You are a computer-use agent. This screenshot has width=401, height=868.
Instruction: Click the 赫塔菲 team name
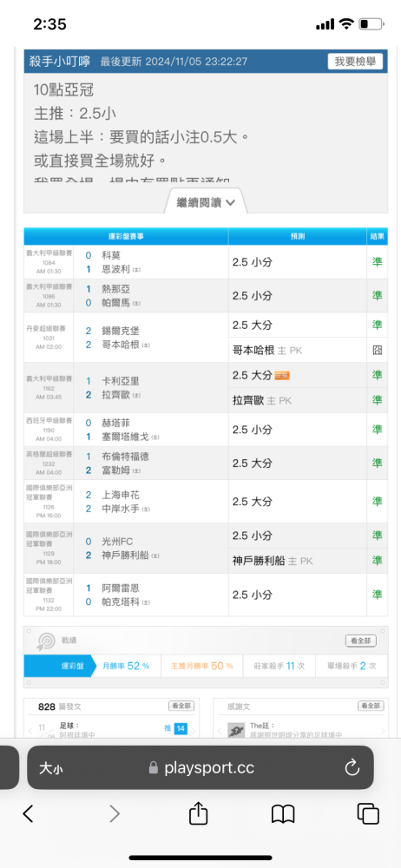coord(116,423)
